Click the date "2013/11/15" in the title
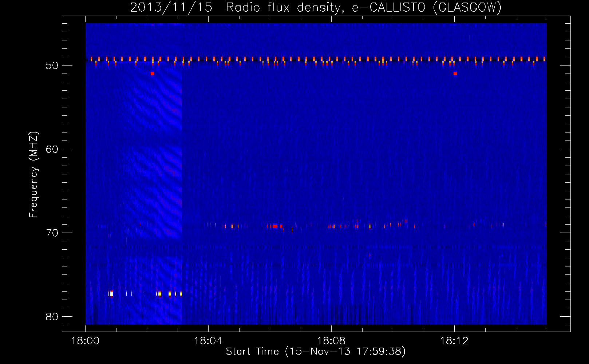The image size is (589, 364). point(171,7)
